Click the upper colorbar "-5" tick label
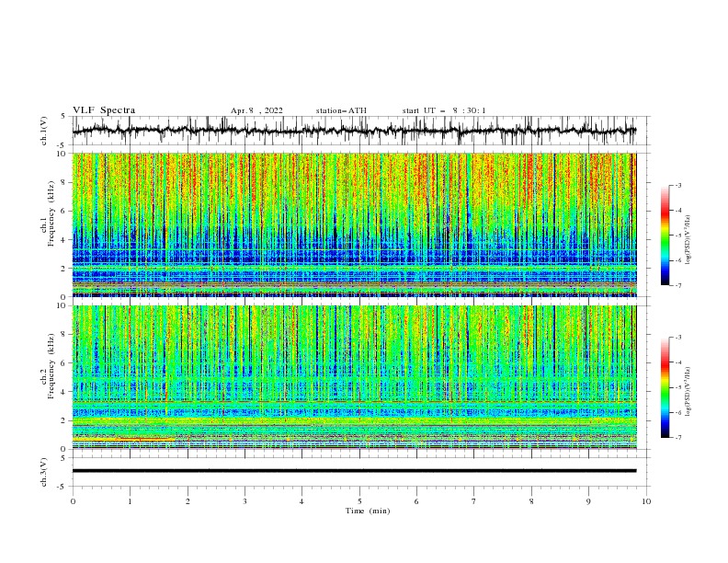 [677, 236]
